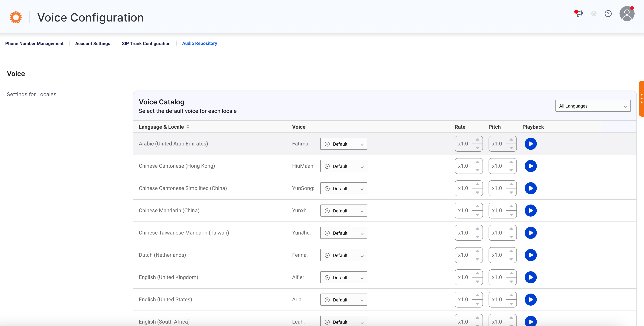Open Alfie voice style Default dropdown
The image size is (644, 326).
click(343, 278)
